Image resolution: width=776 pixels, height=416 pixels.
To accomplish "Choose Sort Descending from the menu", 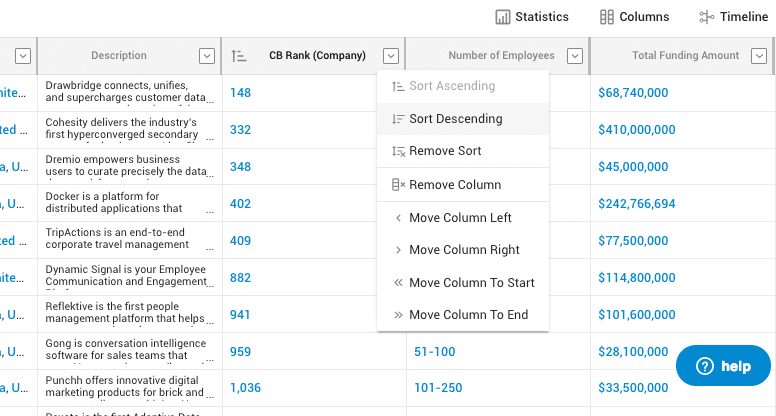I will coord(463,119).
